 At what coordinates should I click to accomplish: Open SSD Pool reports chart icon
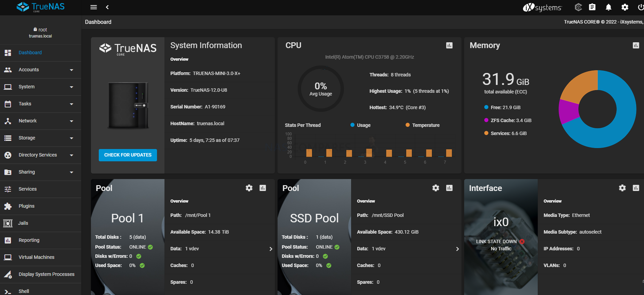click(449, 188)
